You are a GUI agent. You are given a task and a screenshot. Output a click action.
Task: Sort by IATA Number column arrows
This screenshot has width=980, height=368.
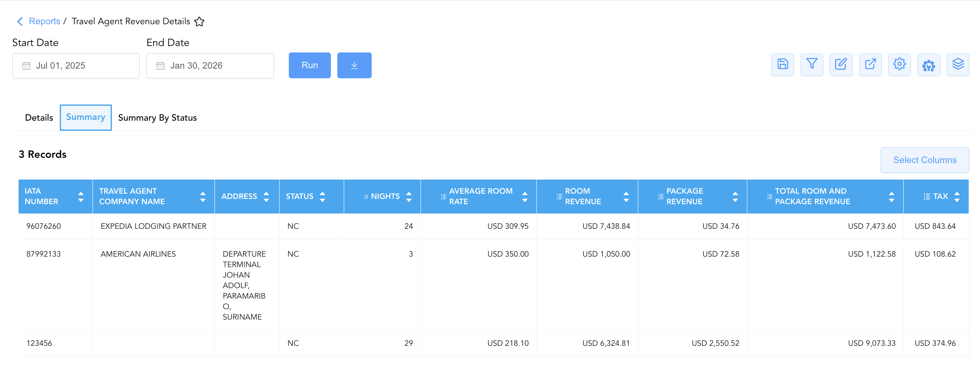pyautogui.click(x=81, y=197)
